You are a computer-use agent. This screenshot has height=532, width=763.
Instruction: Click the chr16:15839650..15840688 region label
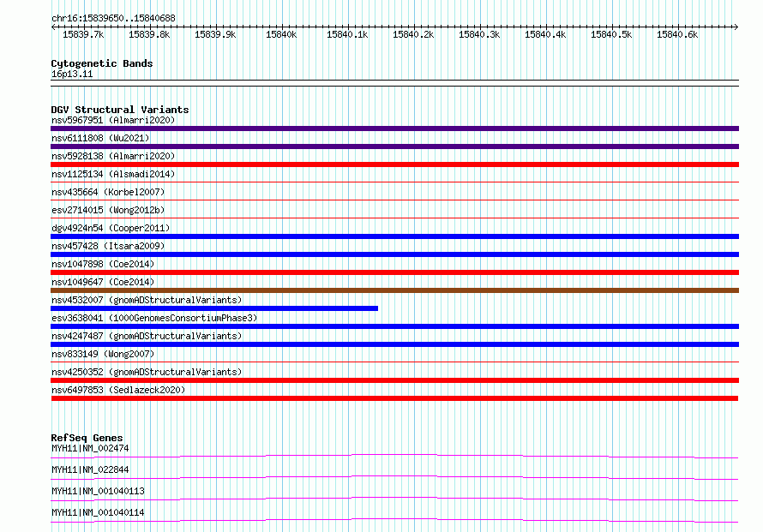pyautogui.click(x=113, y=19)
